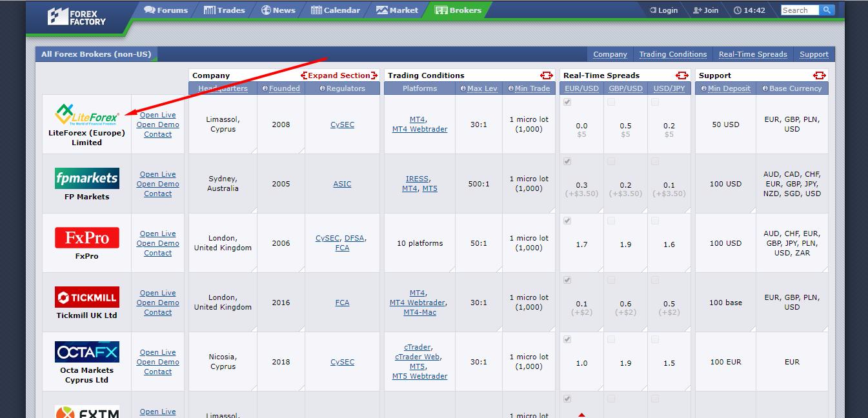Open the MT4-Mac platform link
The image size is (868, 418).
(419, 312)
